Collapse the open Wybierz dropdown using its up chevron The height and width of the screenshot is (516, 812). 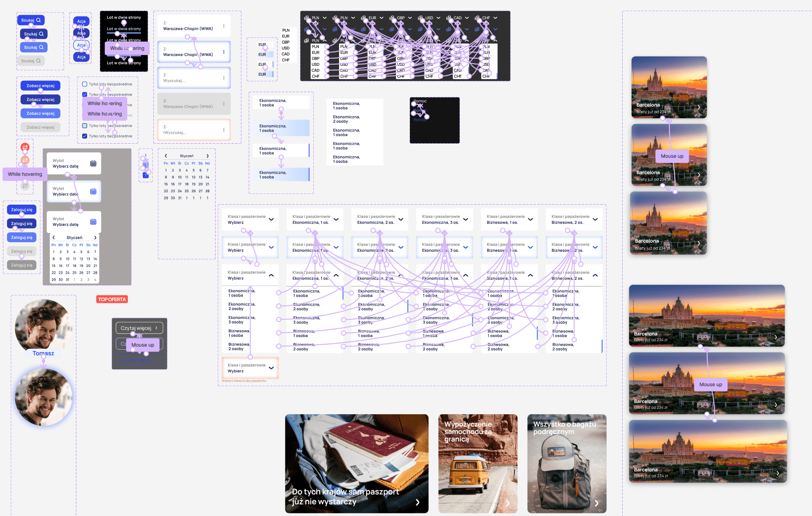click(271, 275)
